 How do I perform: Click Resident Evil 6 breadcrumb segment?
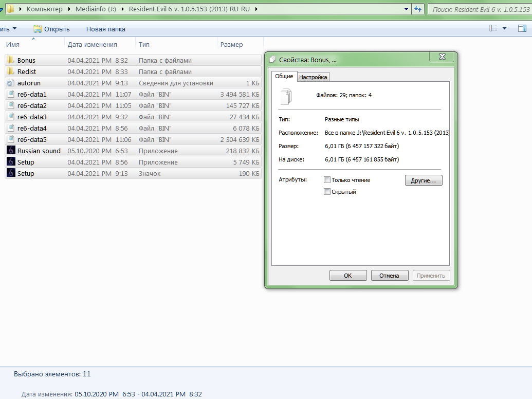pos(189,9)
